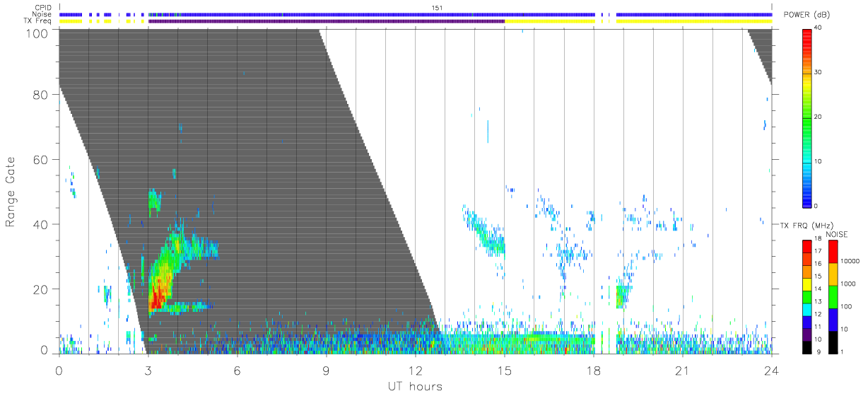Screen dimensions: 868x401
Task: Click the 1000 label on the noise colorbar
Action: click(x=848, y=284)
